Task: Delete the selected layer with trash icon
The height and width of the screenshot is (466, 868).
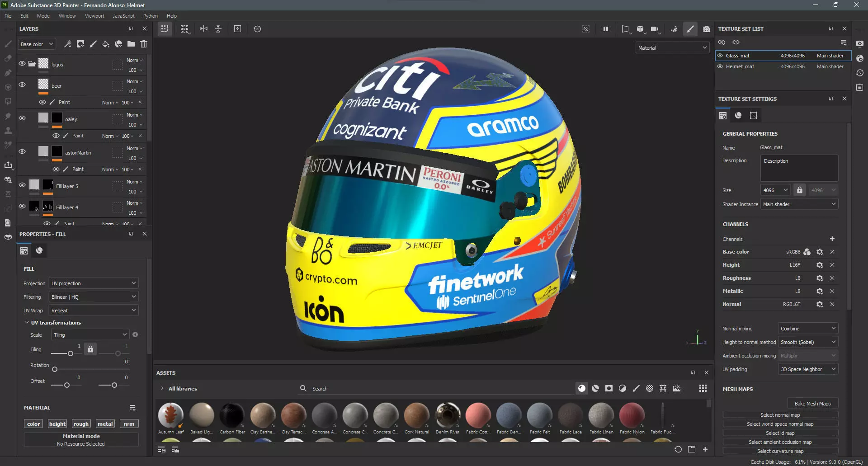Action: point(144,44)
